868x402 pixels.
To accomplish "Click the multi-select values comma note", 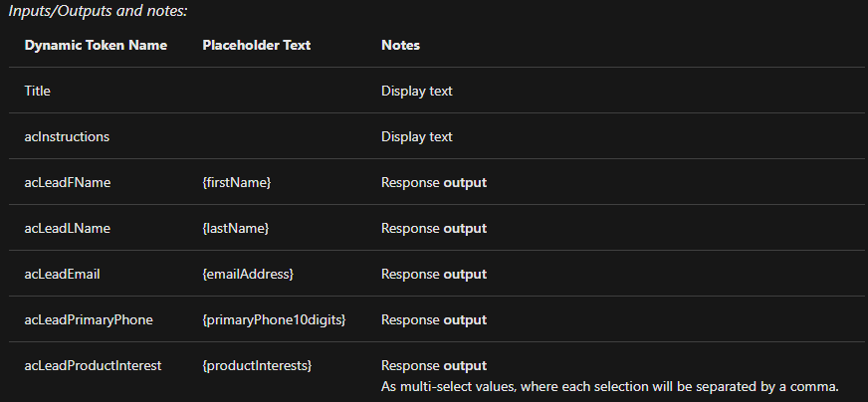I will [610, 386].
